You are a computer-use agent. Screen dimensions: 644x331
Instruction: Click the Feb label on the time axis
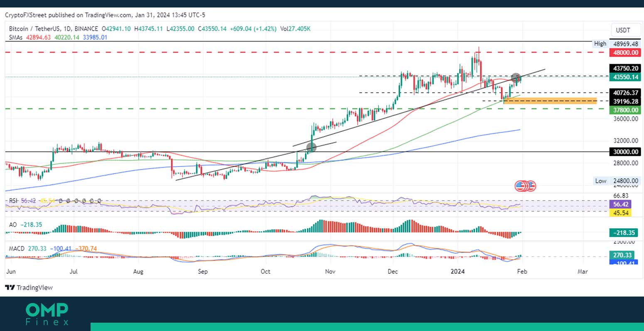pos(522,272)
